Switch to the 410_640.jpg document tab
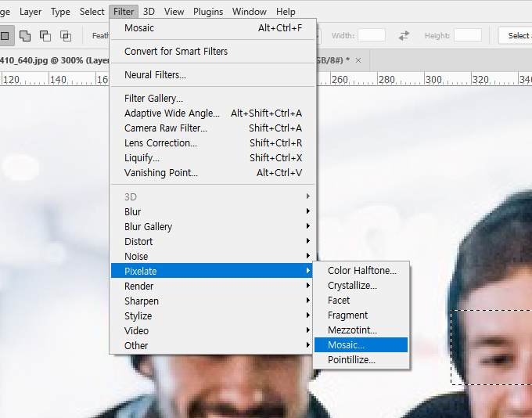532x418 pixels. [55, 60]
